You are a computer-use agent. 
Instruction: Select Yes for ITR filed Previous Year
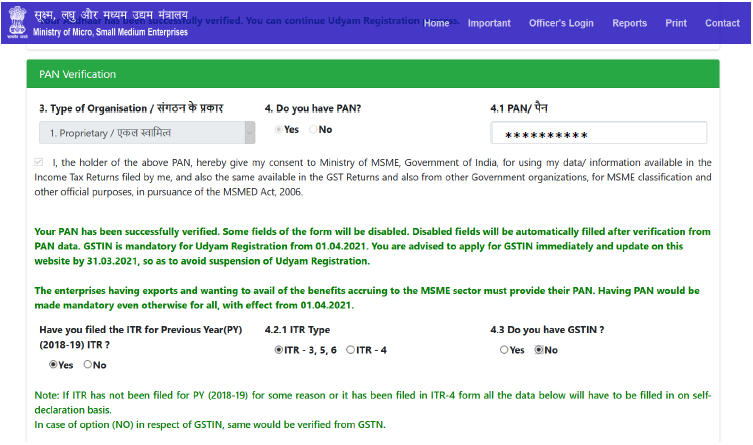[51, 365]
